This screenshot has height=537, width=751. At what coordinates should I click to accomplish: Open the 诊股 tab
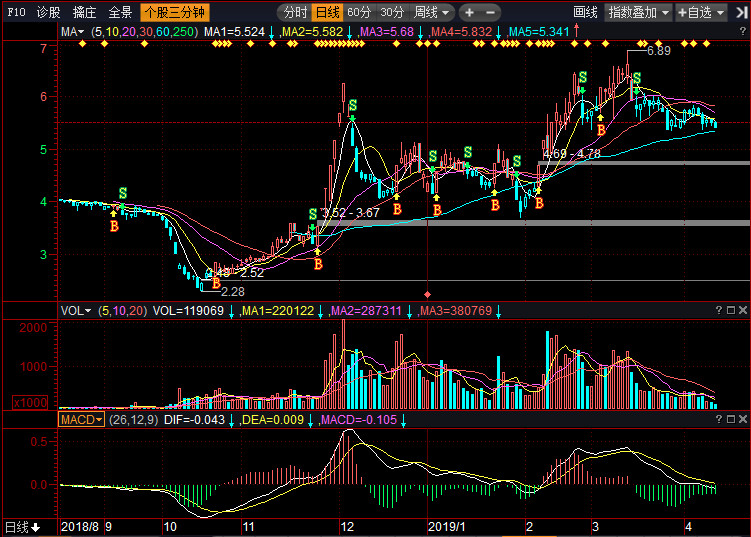click(48, 13)
